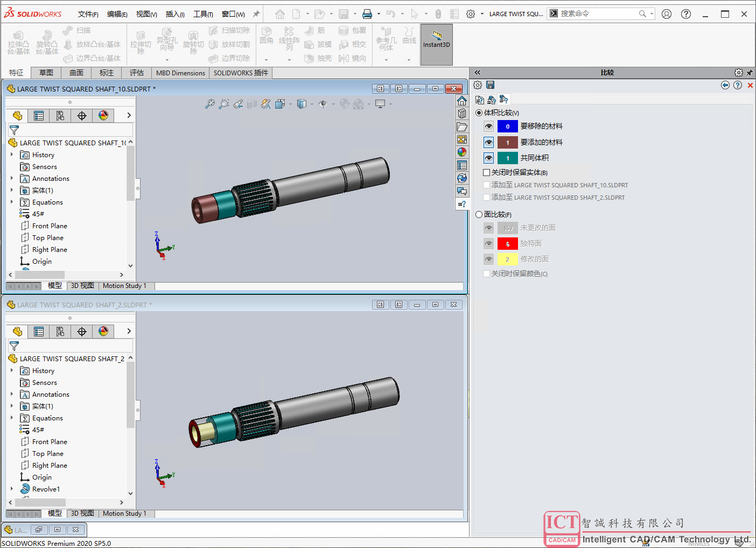756x548 pixels.
Task: Click the filter icon in top feature tree
Action: (x=15, y=130)
